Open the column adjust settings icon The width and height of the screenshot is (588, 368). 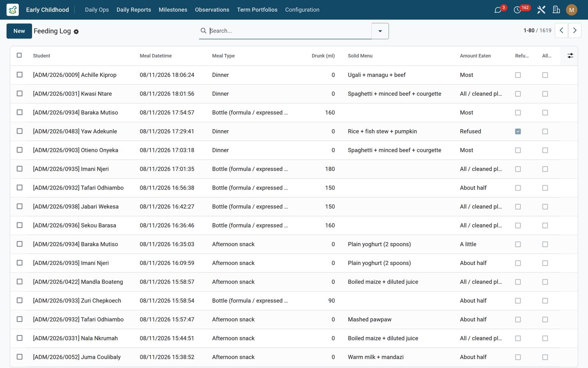point(570,56)
